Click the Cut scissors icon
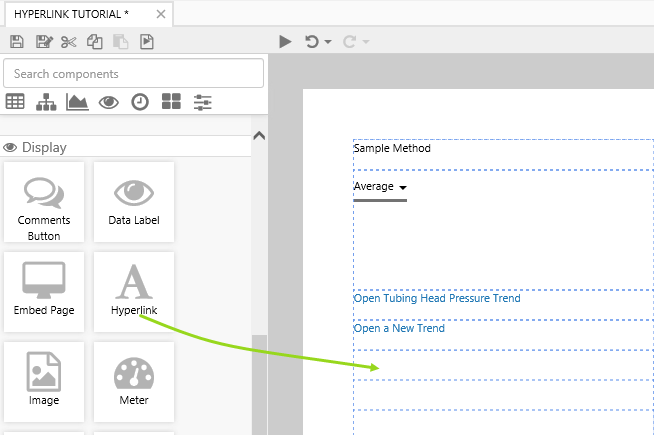The height and width of the screenshot is (435, 654). [x=68, y=42]
